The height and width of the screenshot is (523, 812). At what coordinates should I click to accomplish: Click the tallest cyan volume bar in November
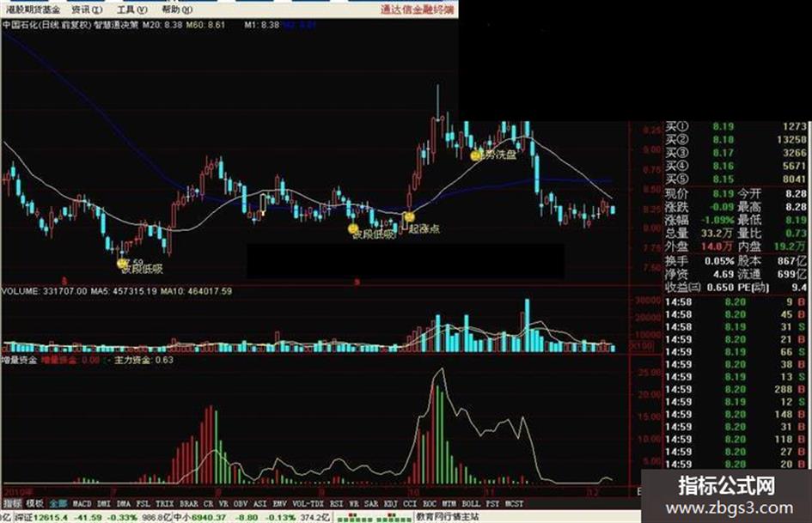528,325
